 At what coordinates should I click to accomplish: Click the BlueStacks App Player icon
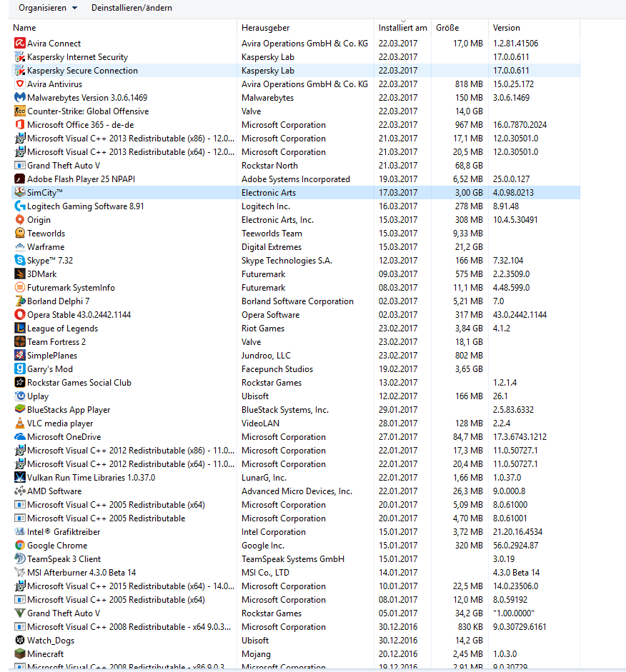[x=20, y=410]
